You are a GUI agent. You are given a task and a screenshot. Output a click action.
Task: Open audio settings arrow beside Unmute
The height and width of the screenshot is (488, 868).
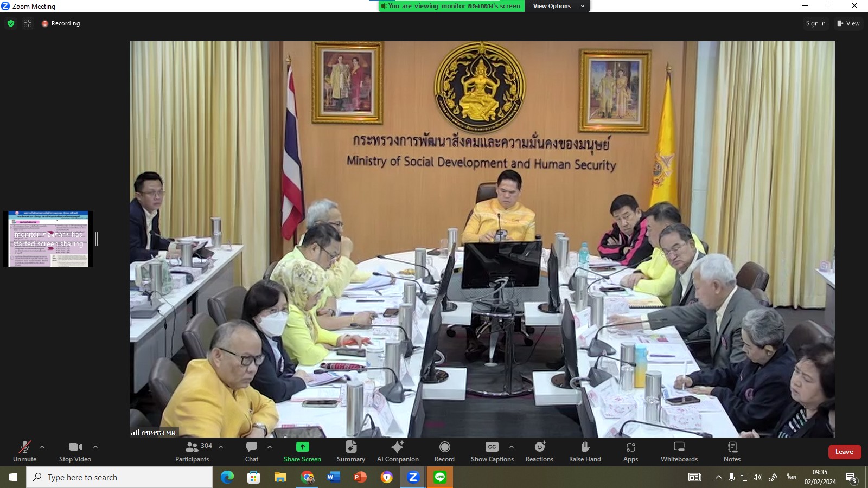point(42,447)
